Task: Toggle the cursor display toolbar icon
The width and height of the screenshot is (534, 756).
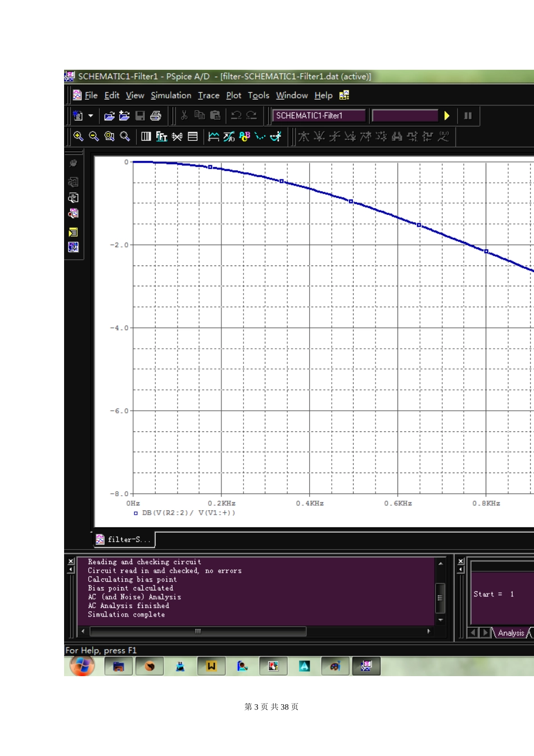Action: coord(275,136)
